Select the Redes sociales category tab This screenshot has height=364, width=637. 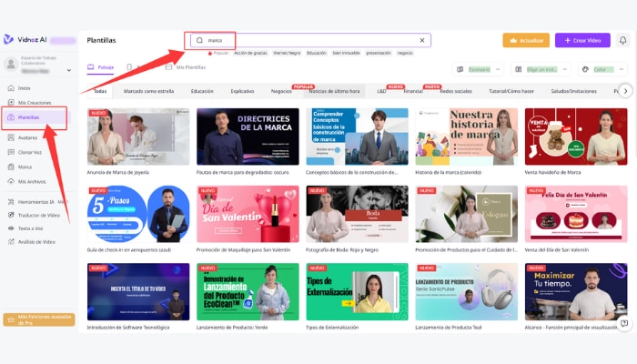(x=456, y=91)
